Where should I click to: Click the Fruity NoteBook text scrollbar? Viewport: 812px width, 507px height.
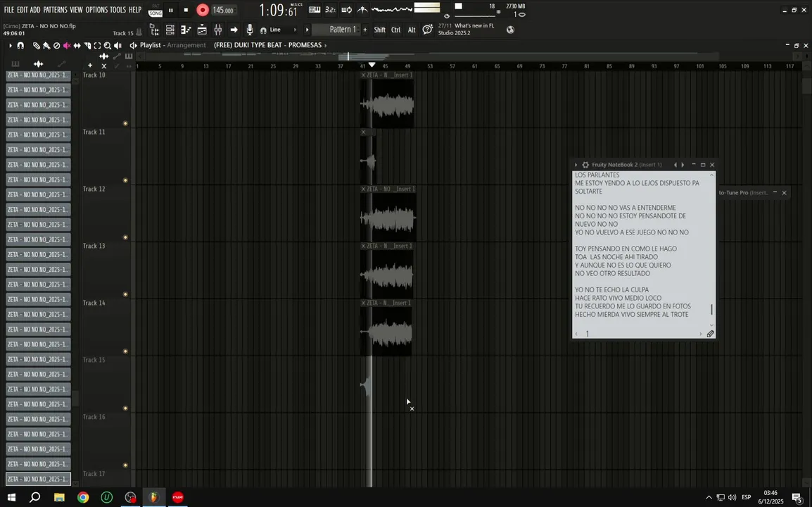[x=711, y=309]
